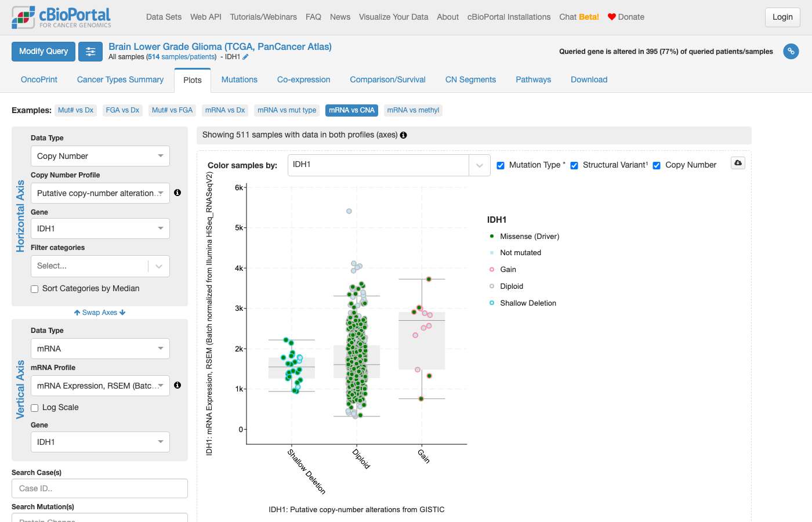Expand the Color samples by dropdown
The width and height of the screenshot is (812, 522).
tap(389, 165)
